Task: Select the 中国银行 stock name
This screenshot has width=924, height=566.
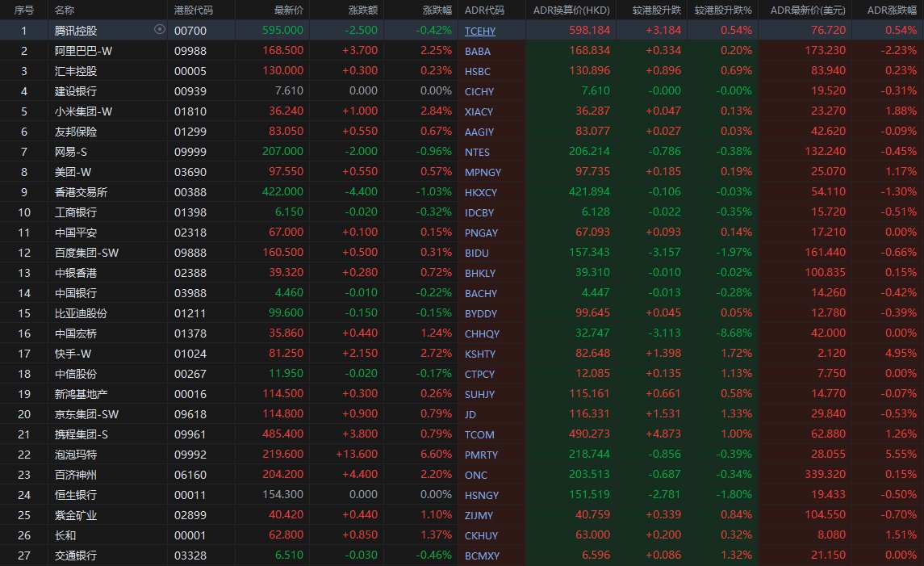Action: click(x=75, y=293)
